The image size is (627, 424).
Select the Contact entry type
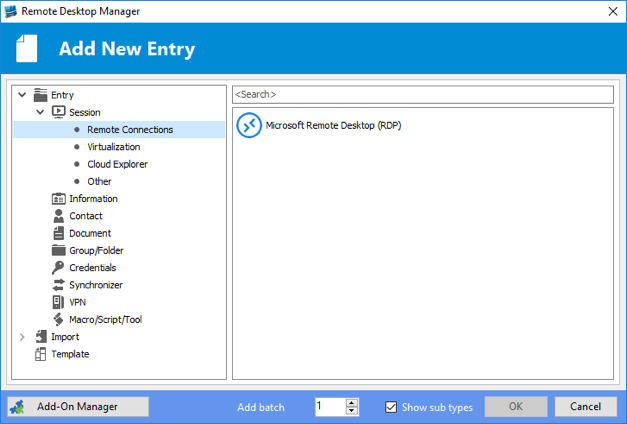pos(86,216)
